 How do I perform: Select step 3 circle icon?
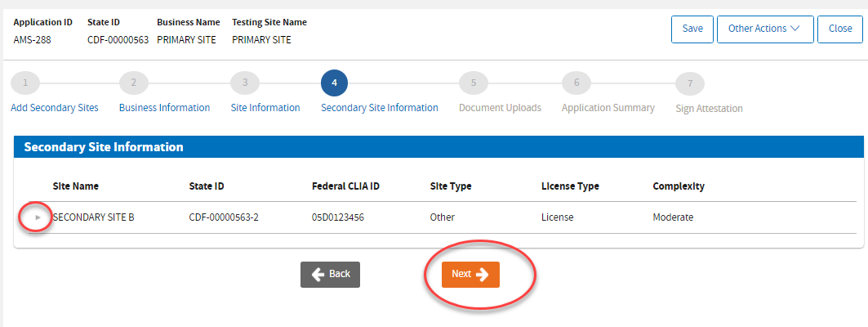(x=245, y=83)
